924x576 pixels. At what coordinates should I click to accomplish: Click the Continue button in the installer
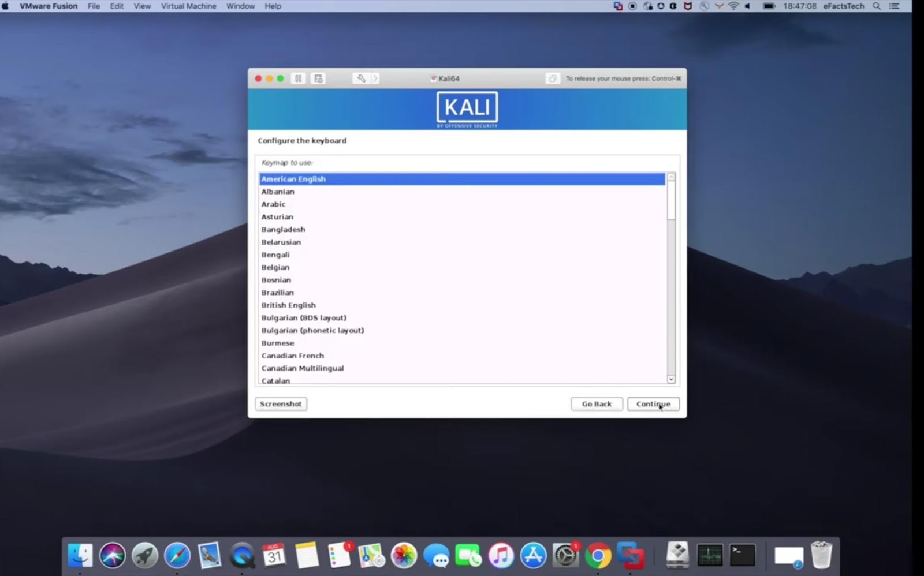pos(653,404)
